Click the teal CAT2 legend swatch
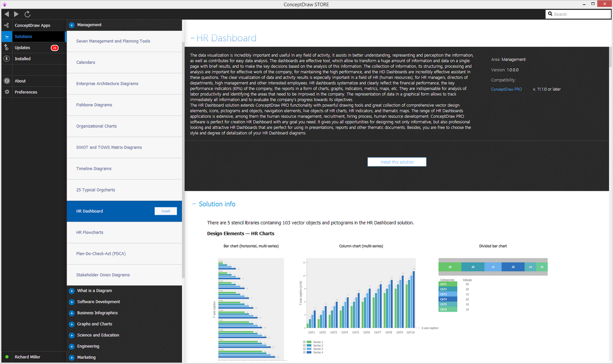Image resolution: width=613 pixels, height=364 pixels. pyautogui.click(x=448, y=289)
